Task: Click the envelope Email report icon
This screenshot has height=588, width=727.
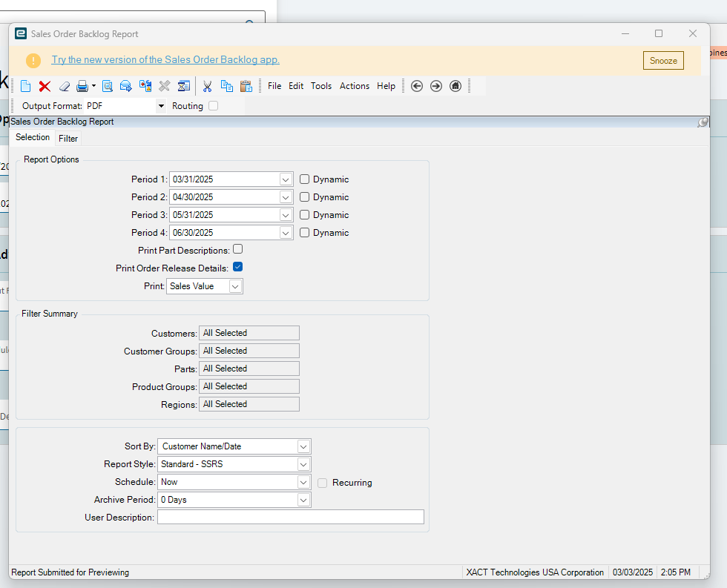Action: point(125,86)
